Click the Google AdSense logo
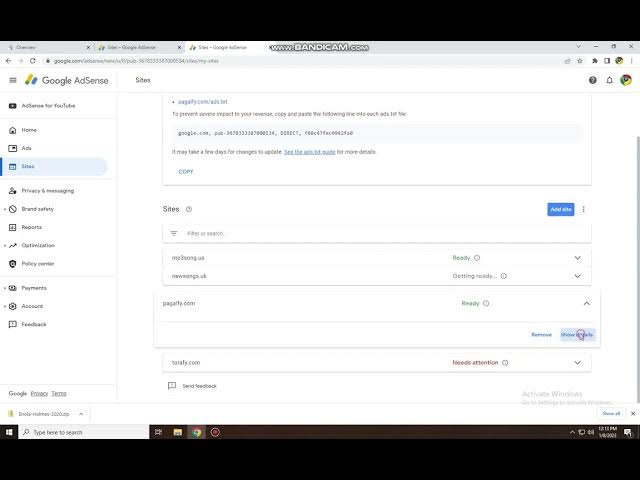Screen dimensions: 640x480 click(67, 80)
